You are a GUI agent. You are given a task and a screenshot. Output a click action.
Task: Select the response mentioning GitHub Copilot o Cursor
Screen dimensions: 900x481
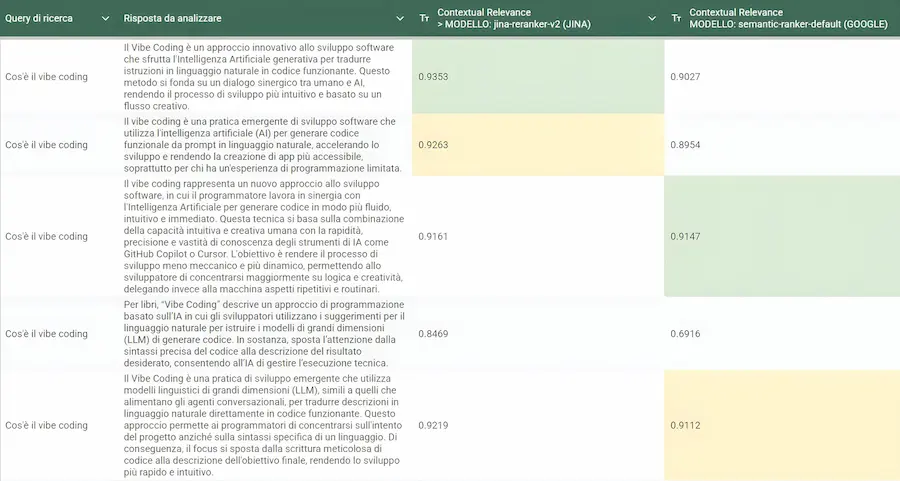264,236
